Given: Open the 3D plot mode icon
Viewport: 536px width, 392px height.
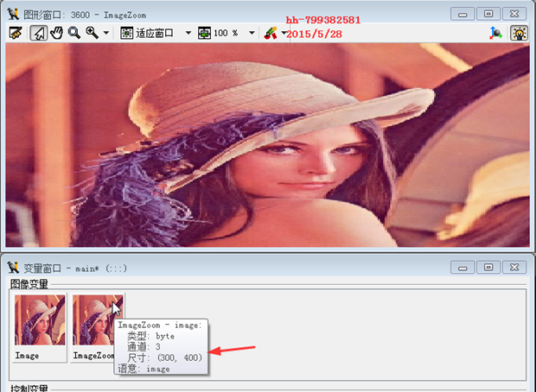Looking at the screenshot, I should pyautogui.click(x=495, y=33).
